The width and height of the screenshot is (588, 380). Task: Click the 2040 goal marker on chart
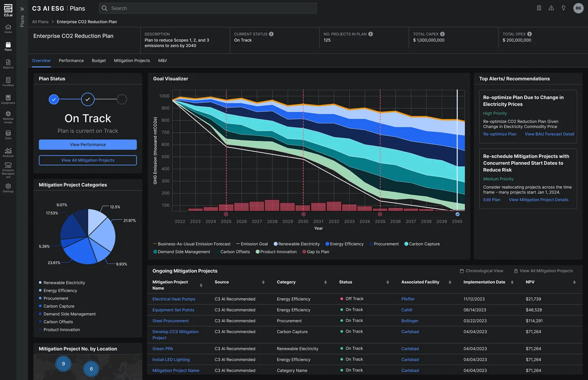(457, 214)
